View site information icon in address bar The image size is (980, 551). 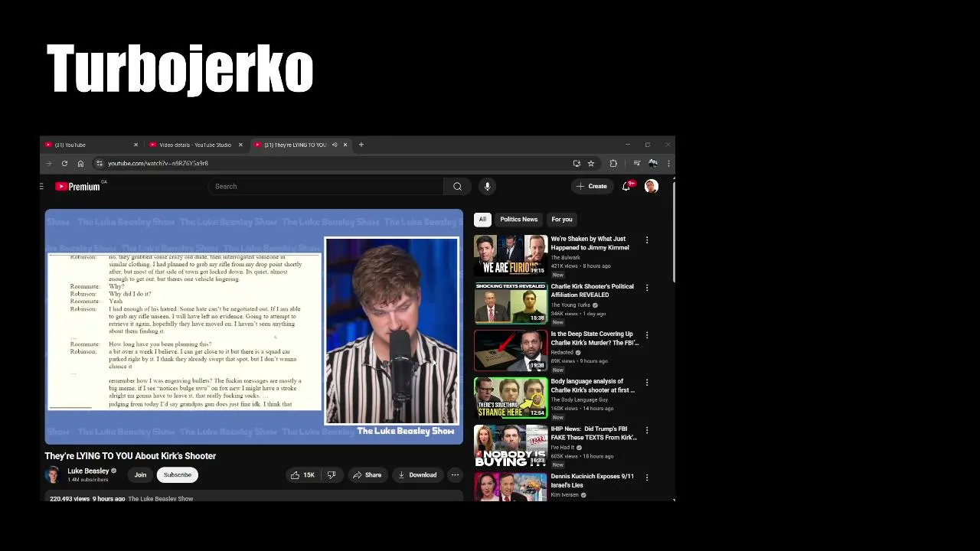tap(99, 163)
